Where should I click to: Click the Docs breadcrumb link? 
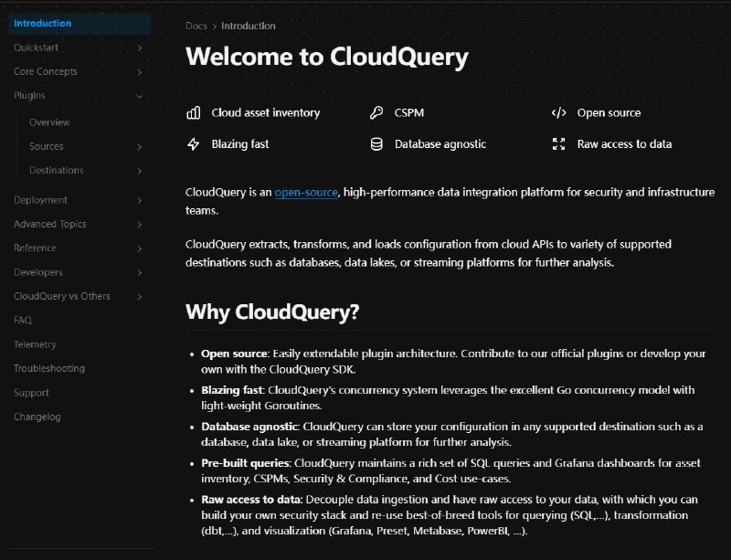click(196, 26)
